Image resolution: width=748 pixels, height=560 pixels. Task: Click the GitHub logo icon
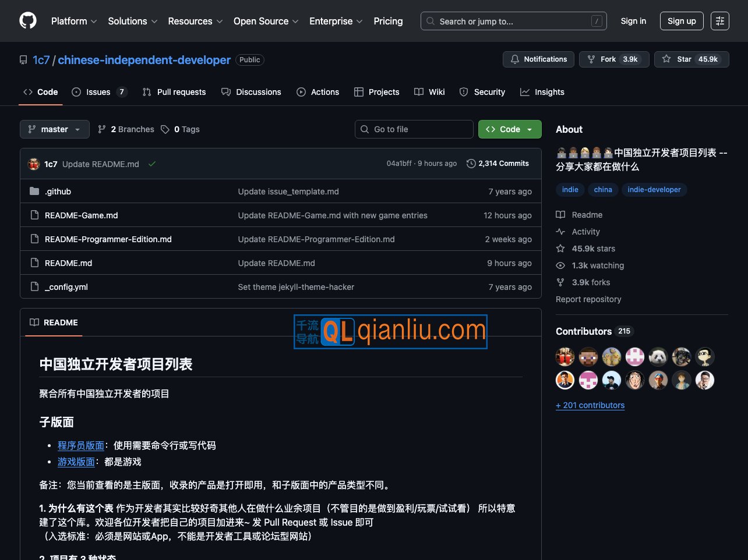[27, 20]
